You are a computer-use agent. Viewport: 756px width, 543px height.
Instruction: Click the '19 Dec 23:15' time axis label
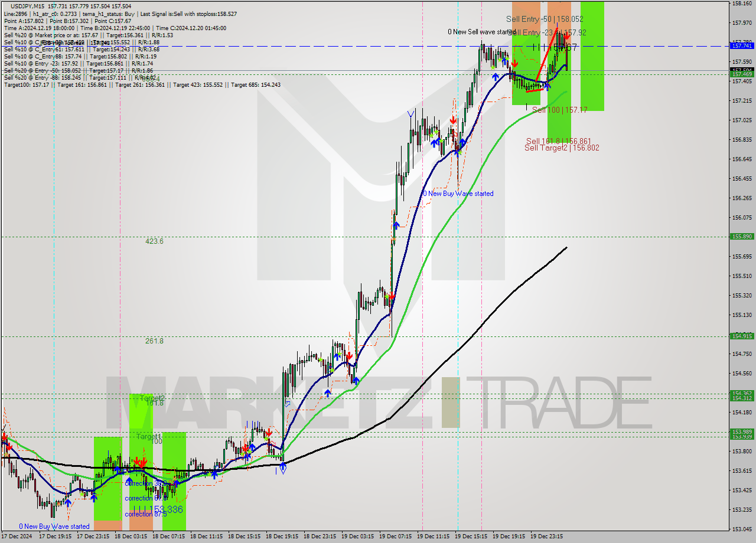coord(547,537)
